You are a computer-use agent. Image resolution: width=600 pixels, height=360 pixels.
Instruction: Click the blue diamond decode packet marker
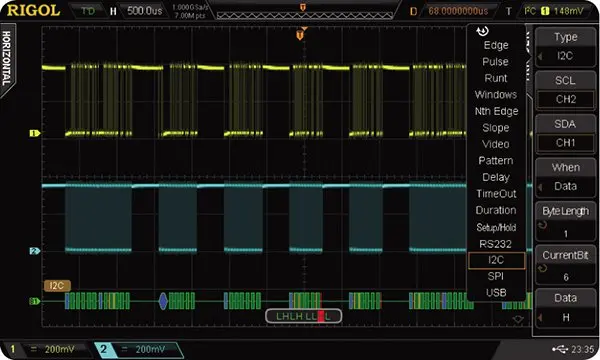click(x=163, y=301)
